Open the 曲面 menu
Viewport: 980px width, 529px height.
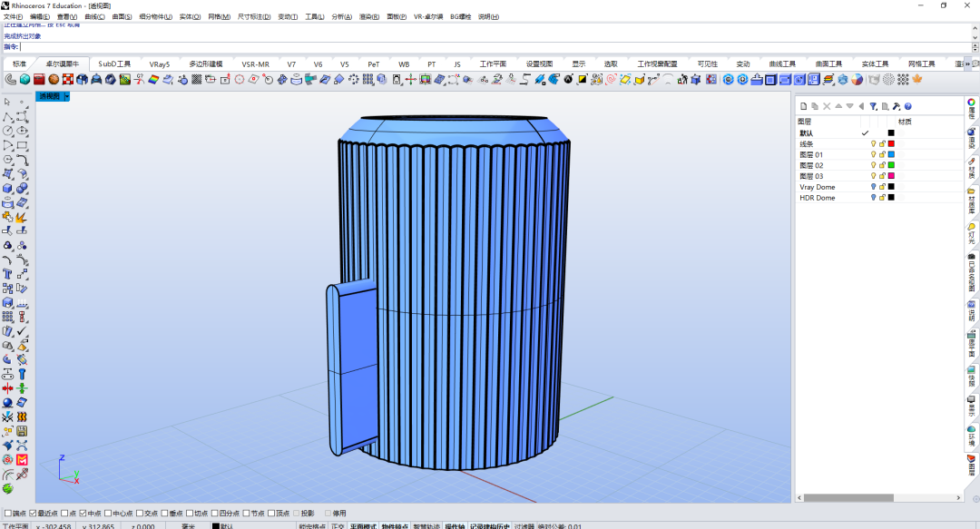coord(122,17)
